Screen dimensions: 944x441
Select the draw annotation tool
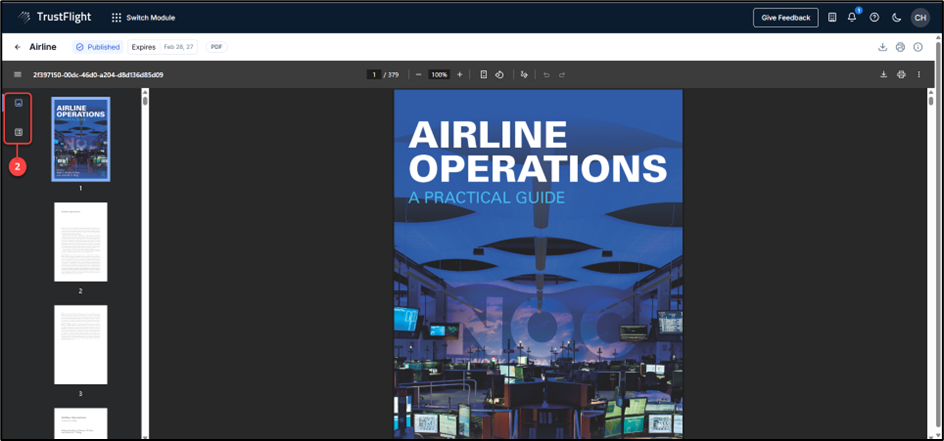[524, 75]
